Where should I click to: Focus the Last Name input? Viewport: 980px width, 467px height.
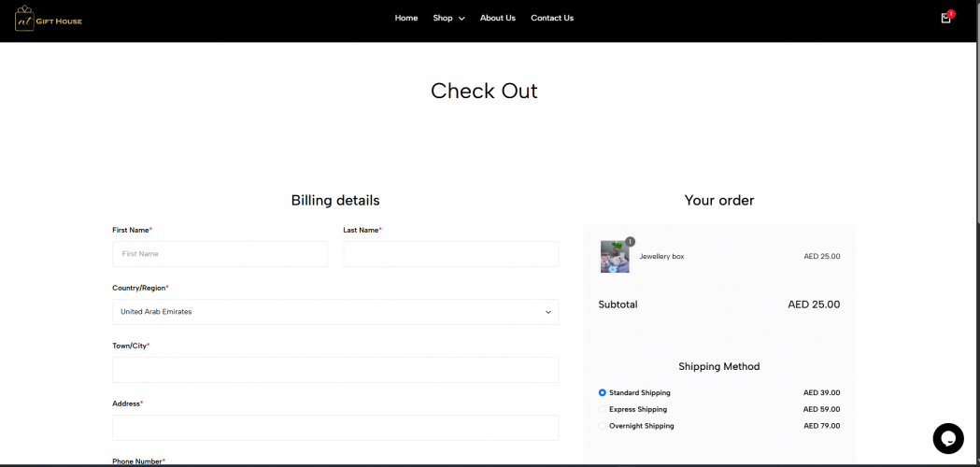tap(450, 254)
